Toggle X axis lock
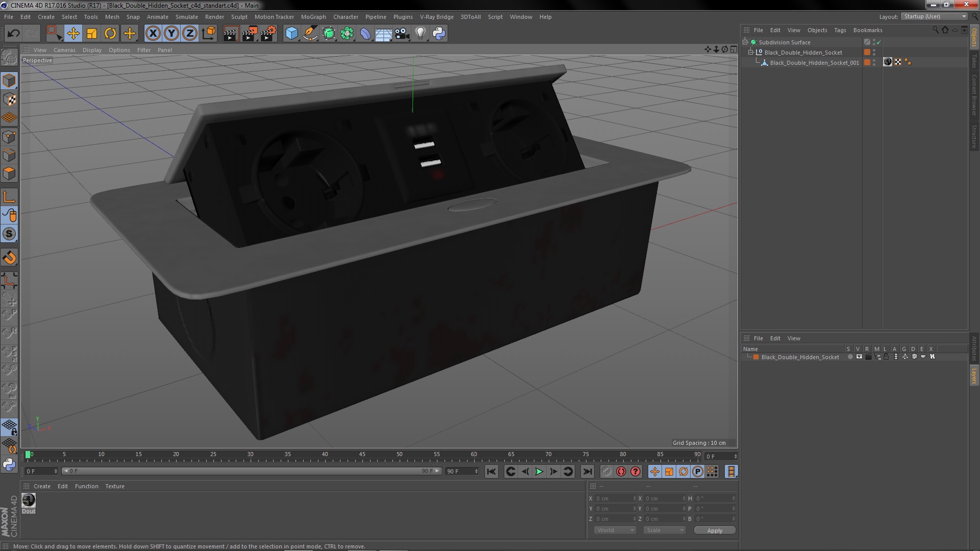 (x=153, y=34)
